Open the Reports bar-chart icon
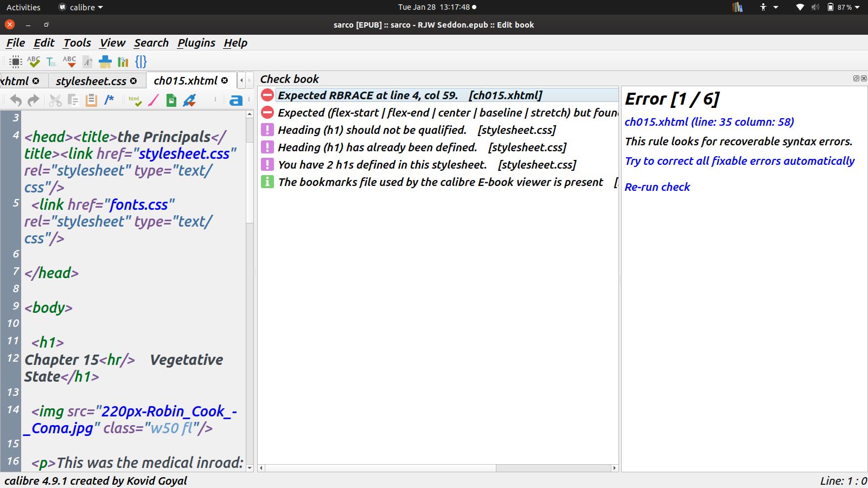The width and height of the screenshot is (868, 488). pyautogui.click(x=123, y=62)
